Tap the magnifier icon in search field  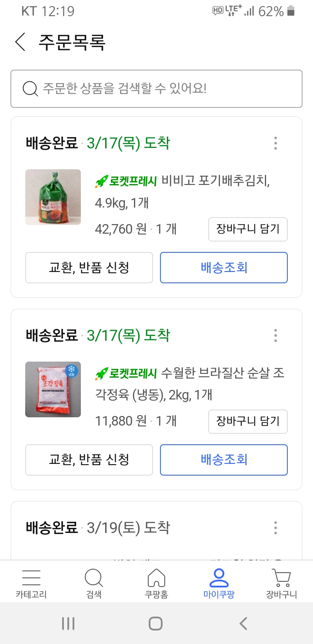coord(30,89)
